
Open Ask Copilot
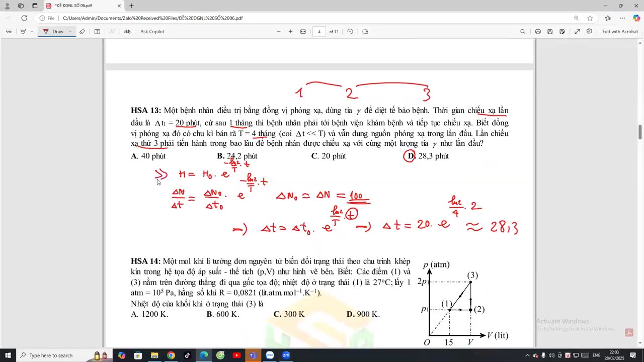pyautogui.click(x=152, y=31)
